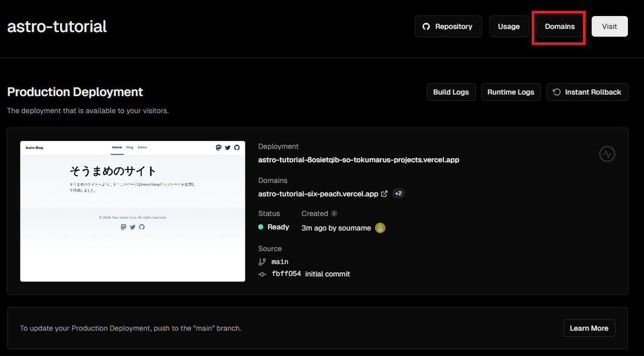Image resolution: width=644 pixels, height=356 pixels.
Task: Click the git branch icon next to main
Action: (262, 262)
